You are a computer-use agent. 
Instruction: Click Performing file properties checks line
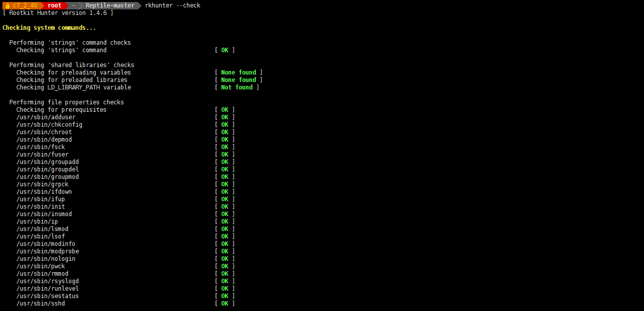tap(66, 102)
